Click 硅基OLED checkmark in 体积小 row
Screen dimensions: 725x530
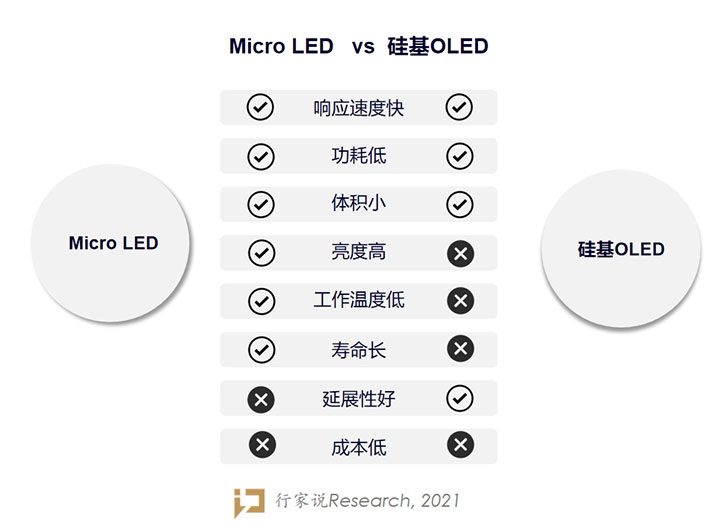point(460,204)
